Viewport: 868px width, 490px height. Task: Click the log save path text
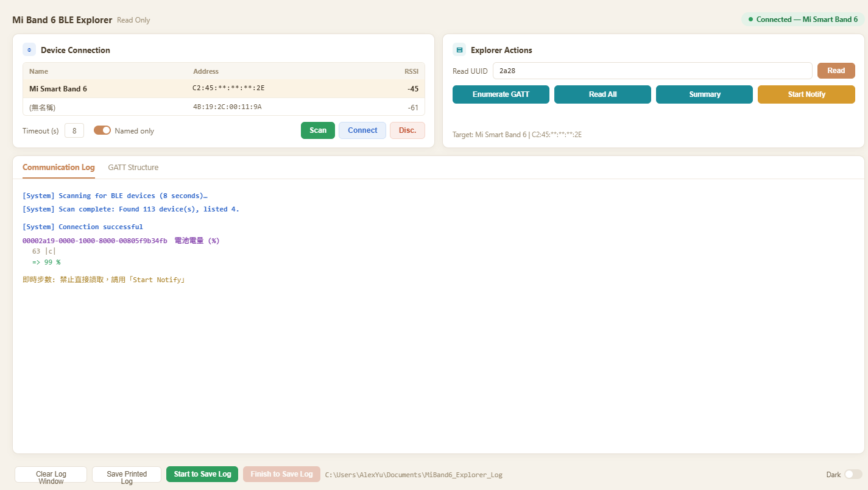click(x=414, y=475)
